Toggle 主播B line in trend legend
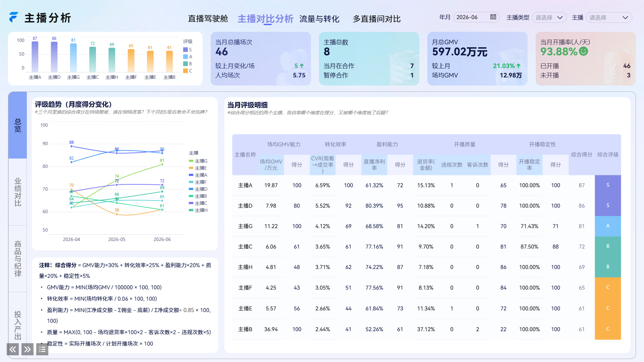The width and height of the screenshot is (644, 362). [x=198, y=196]
